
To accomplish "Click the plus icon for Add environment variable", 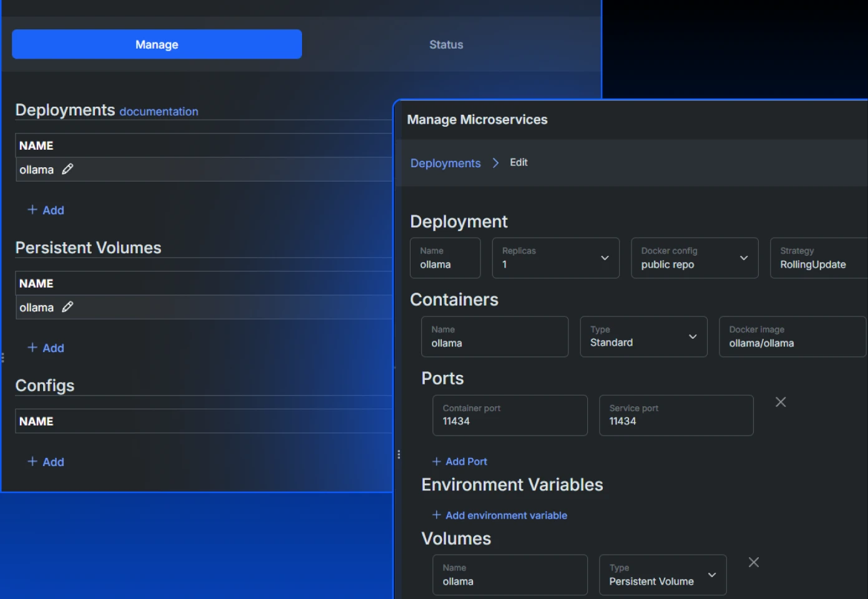I will (x=437, y=515).
